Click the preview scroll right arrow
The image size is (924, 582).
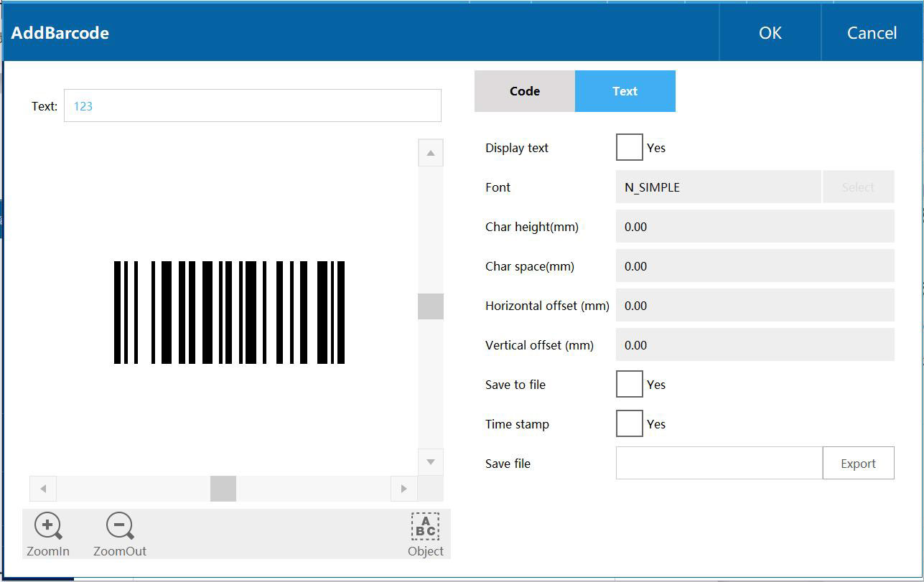click(404, 489)
